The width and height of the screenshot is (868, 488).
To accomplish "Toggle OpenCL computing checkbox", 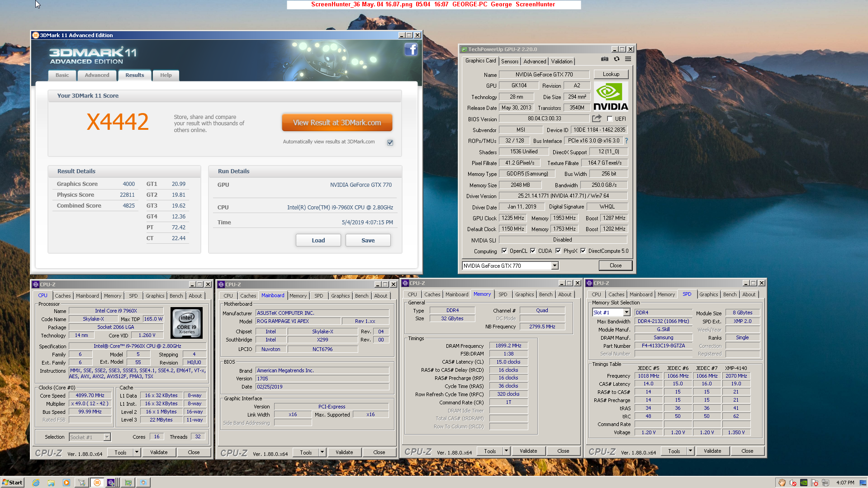I will point(504,251).
